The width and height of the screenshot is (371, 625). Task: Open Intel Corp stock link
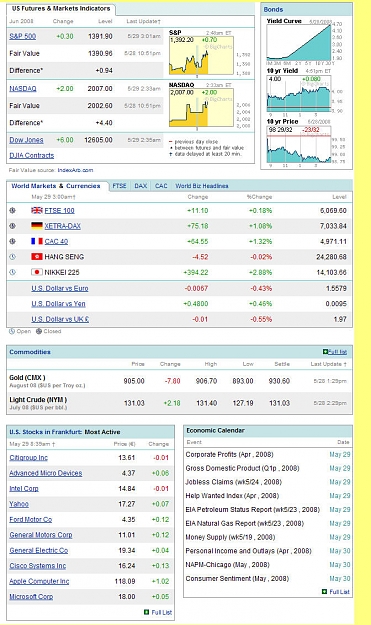pos(24,489)
